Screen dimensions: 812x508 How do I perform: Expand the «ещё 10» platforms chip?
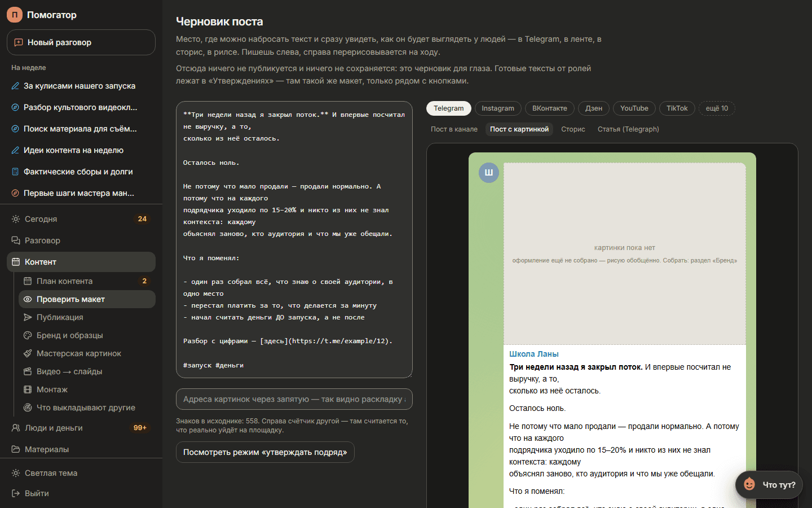[717, 108]
